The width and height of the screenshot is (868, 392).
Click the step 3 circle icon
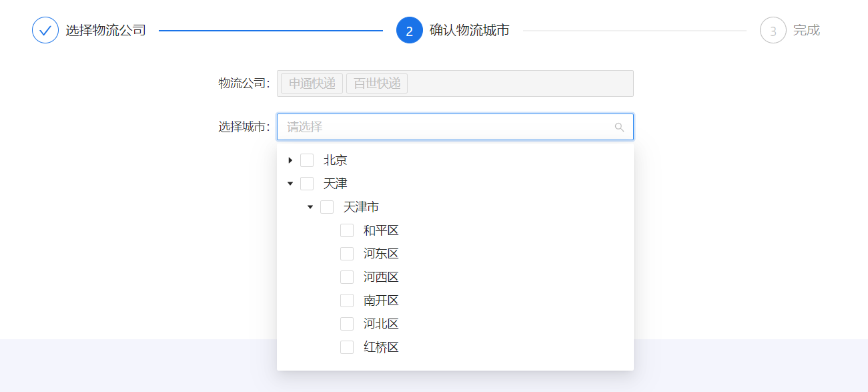(x=773, y=30)
